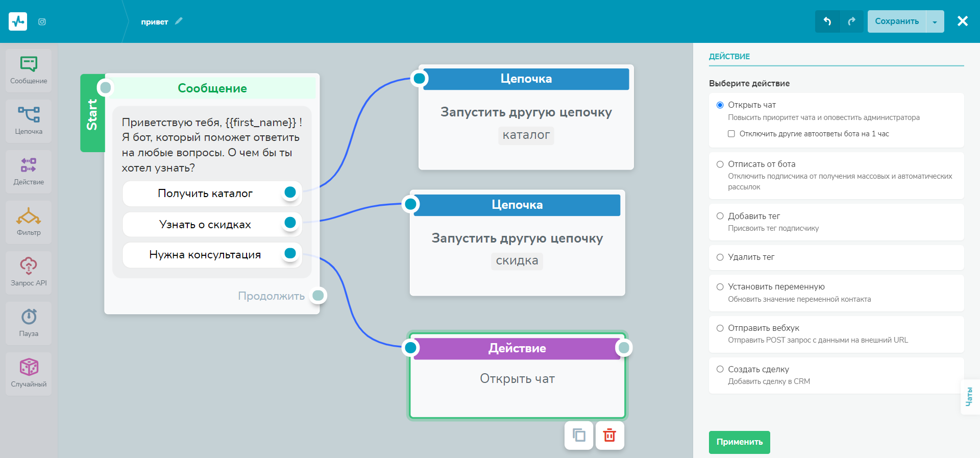Click the 'Получить каталог' reply button

205,194
